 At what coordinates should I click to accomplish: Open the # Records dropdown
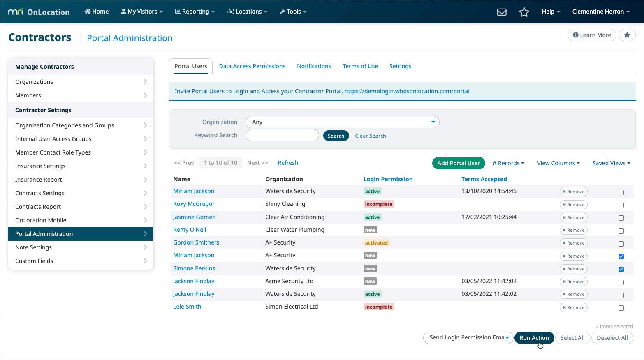coord(508,163)
